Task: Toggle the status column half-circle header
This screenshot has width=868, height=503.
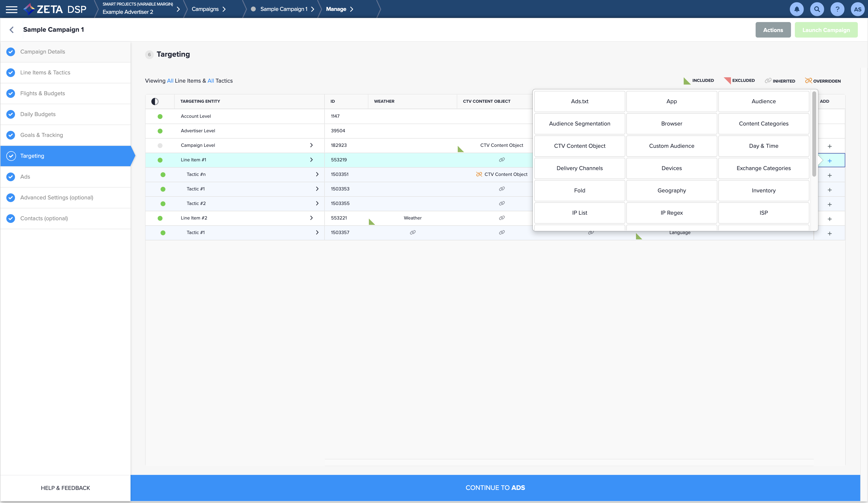Action: coord(155,101)
